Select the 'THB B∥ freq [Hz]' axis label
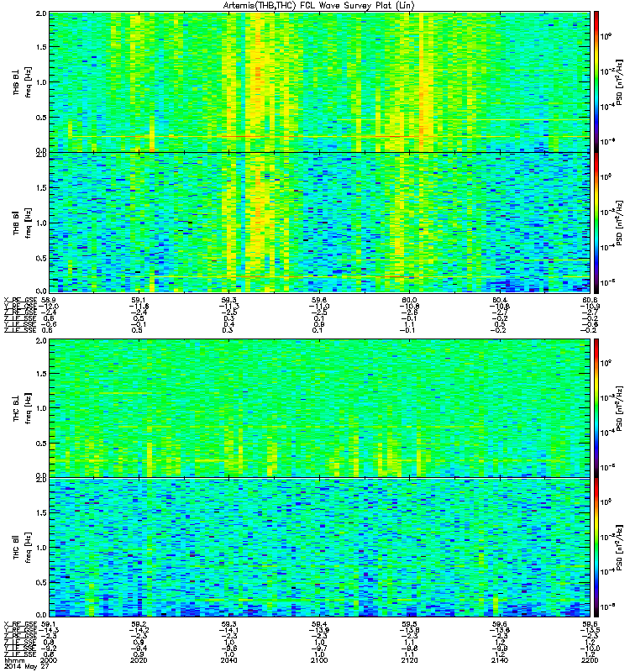 (23, 223)
